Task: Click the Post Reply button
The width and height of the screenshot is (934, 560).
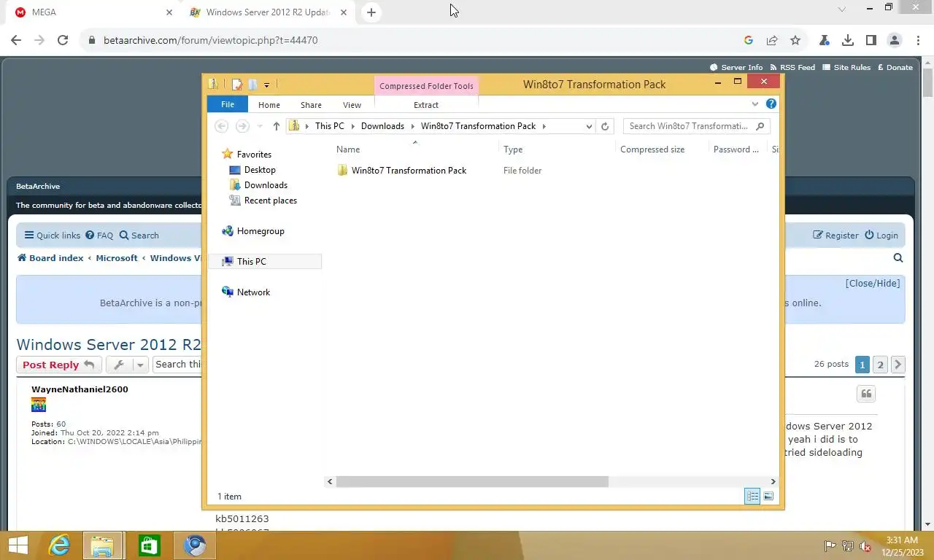Action: click(58, 365)
